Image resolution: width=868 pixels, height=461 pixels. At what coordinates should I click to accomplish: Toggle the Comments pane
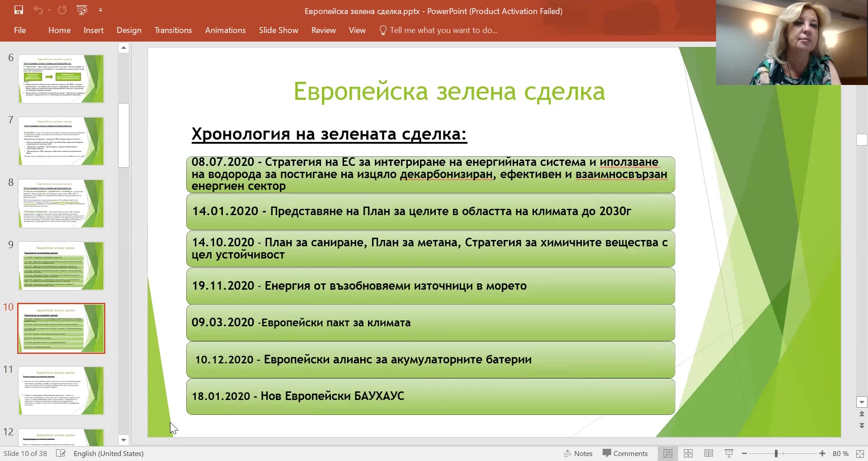click(x=625, y=453)
